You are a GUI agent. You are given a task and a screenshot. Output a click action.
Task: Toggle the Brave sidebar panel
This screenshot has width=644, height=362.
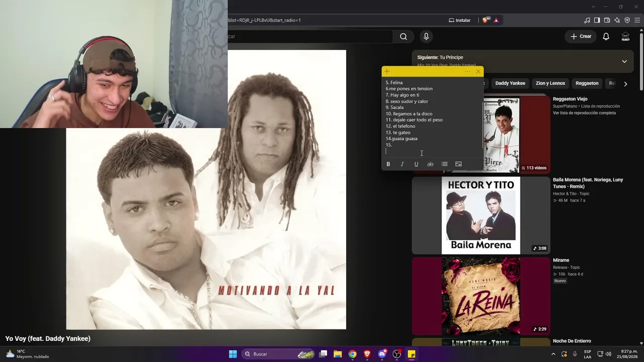click(597, 20)
